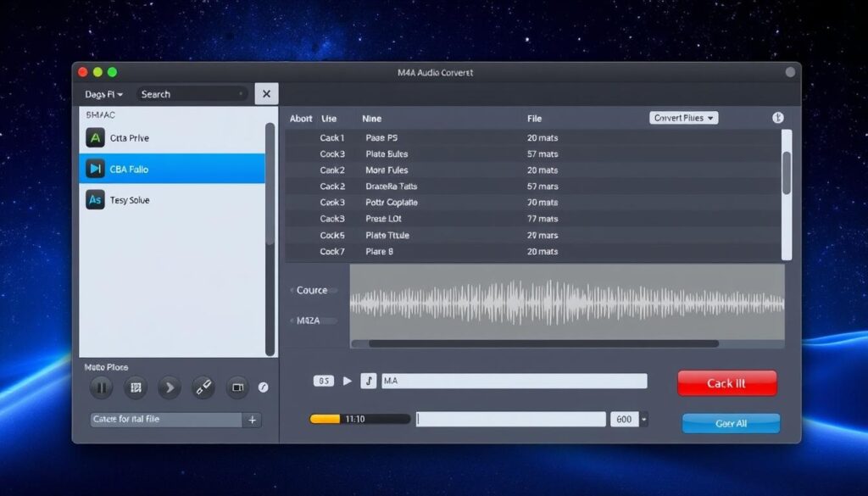
Task: Click the screen-shaped round icon in bottom-left toolbar
Action: [x=237, y=388]
